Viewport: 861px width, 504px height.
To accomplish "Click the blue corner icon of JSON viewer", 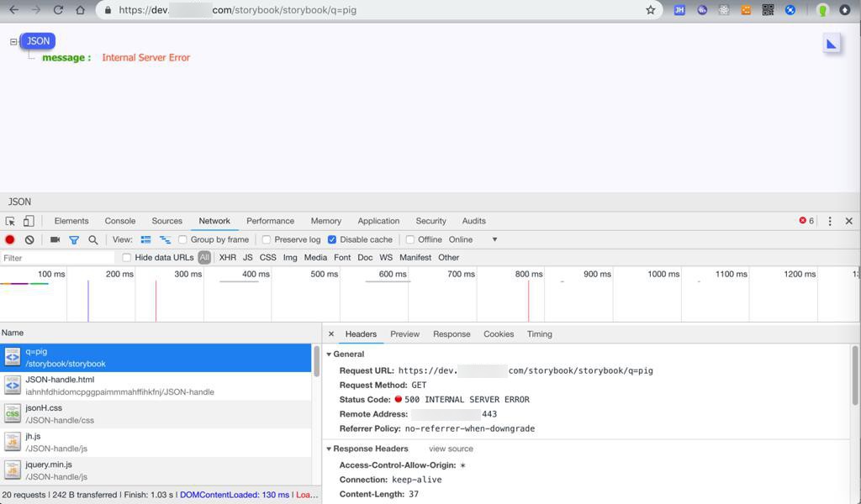I will [832, 44].
